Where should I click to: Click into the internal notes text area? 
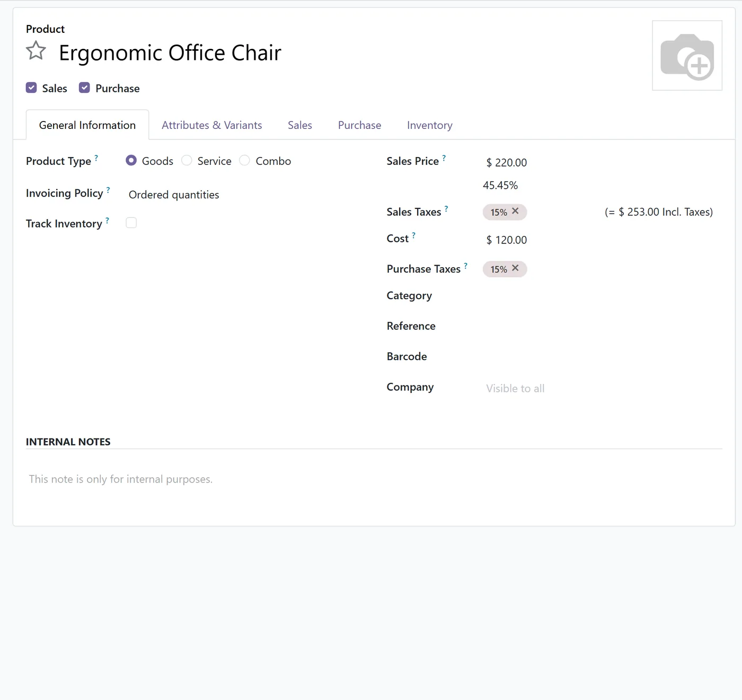click(x=374, y=479)
